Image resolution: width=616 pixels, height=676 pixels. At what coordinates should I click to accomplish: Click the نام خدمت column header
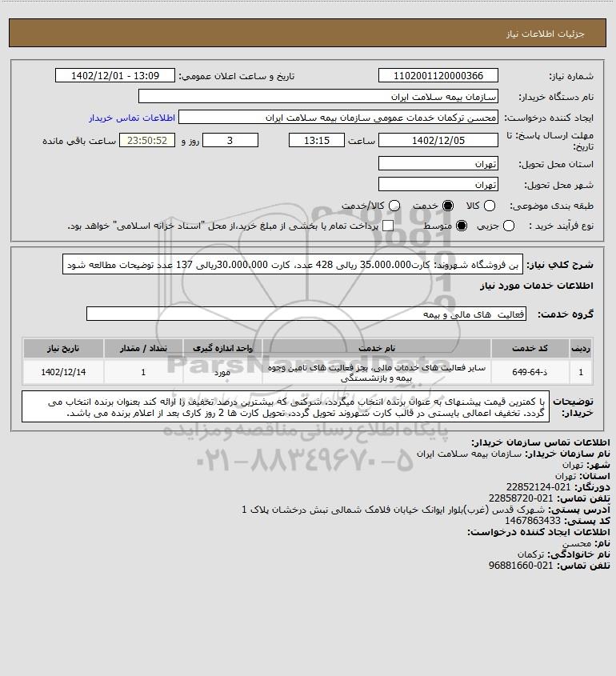click(377, 348)
